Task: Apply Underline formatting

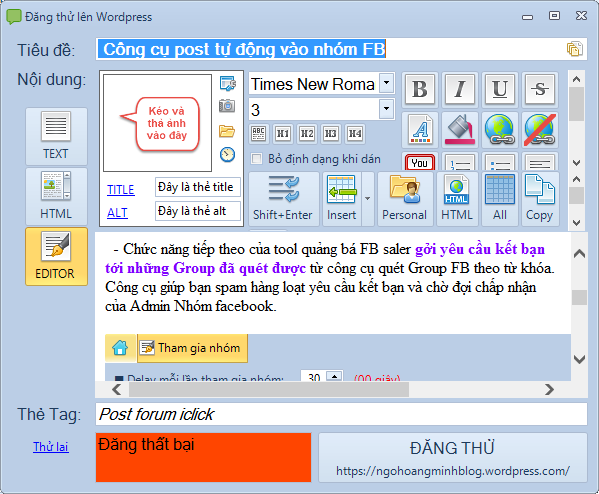Action: tap(500, 89)
